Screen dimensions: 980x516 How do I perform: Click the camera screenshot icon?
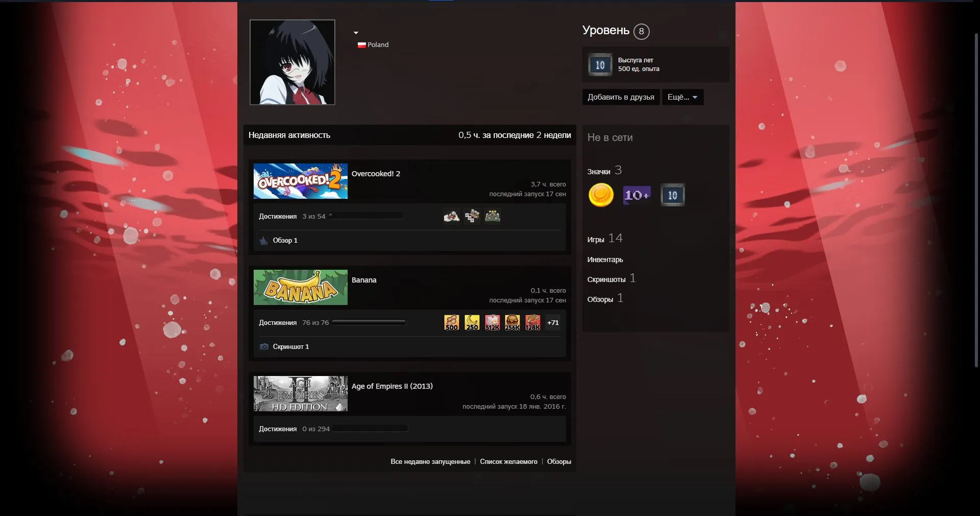[264, 346]
